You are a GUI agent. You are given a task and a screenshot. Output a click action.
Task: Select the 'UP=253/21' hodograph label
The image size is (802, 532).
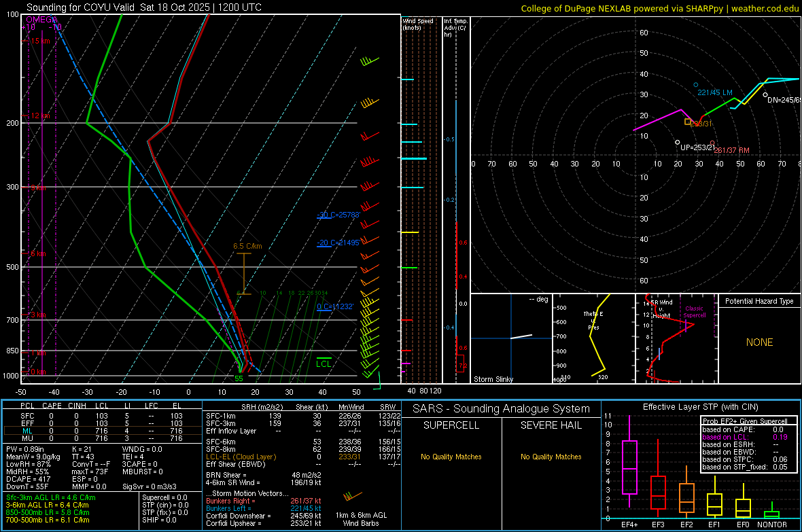click(697, 147)
